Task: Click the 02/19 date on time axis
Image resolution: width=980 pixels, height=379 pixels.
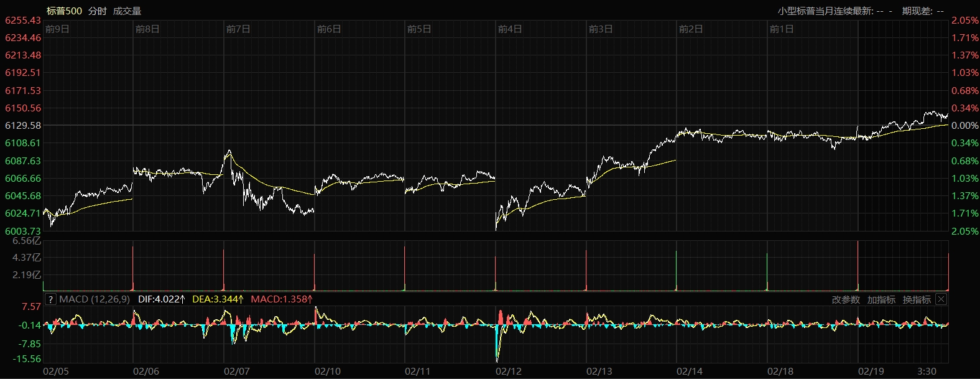Action: (x=871, y=372)
